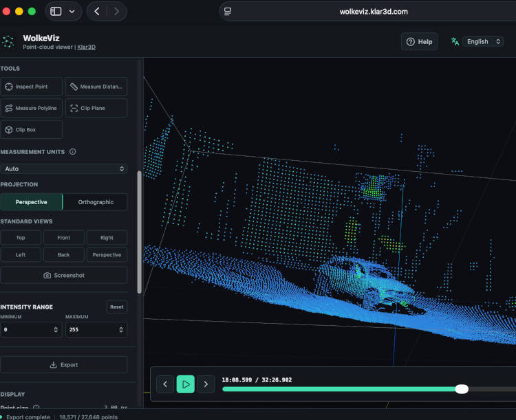Click the translate language icon
The width and height of the screenshot is (516, 420).
pyautogui.click(x=455, y=41)
